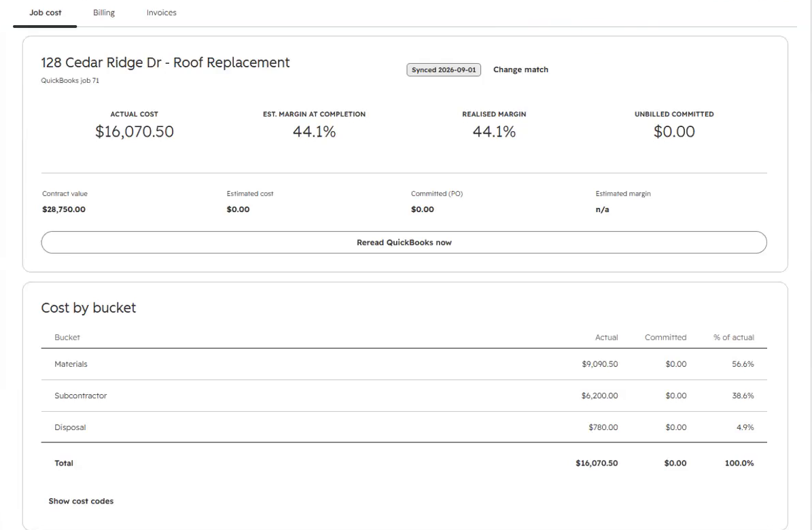This screenshot has width=812, height=530.
Task: Click the Total row label
Action: [x=64, y=463]
